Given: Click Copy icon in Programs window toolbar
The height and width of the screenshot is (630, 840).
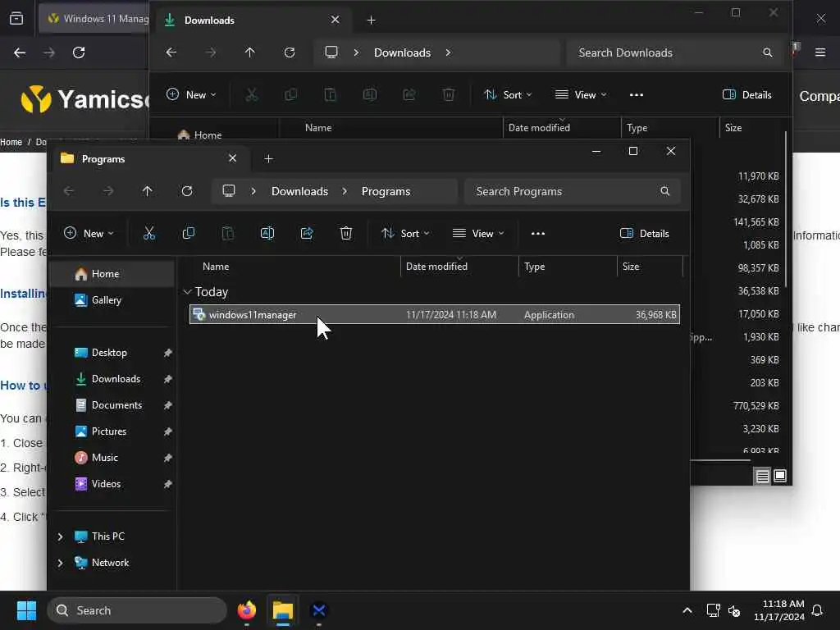Looking at the screenshot, I should (188, 233).
